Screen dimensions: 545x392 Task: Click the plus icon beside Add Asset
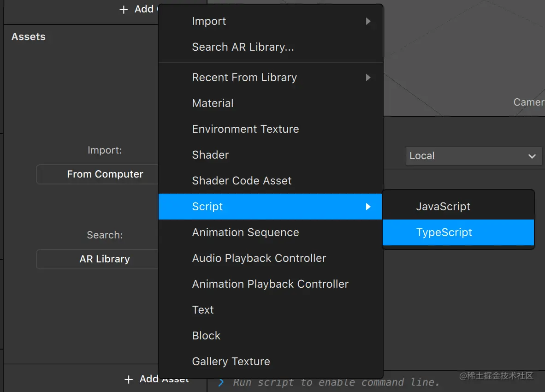point(129,380)
